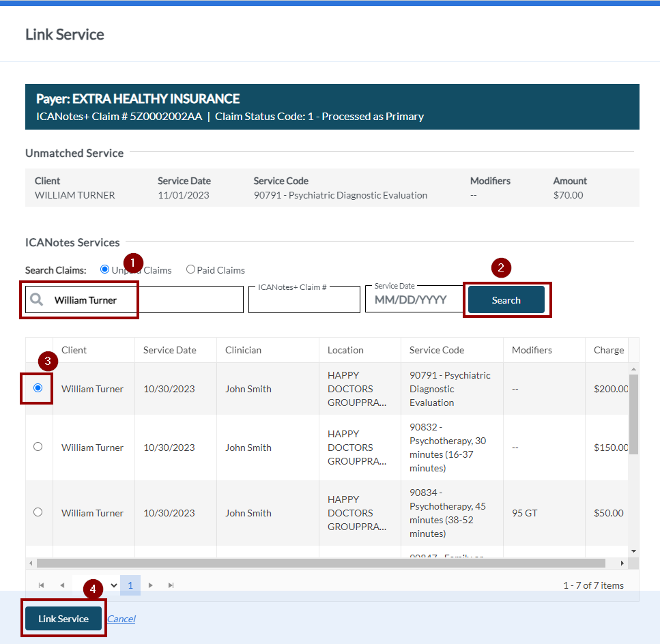Click the search magnifier icon
This screenshot has height=644, width=660.
(37, 300)
